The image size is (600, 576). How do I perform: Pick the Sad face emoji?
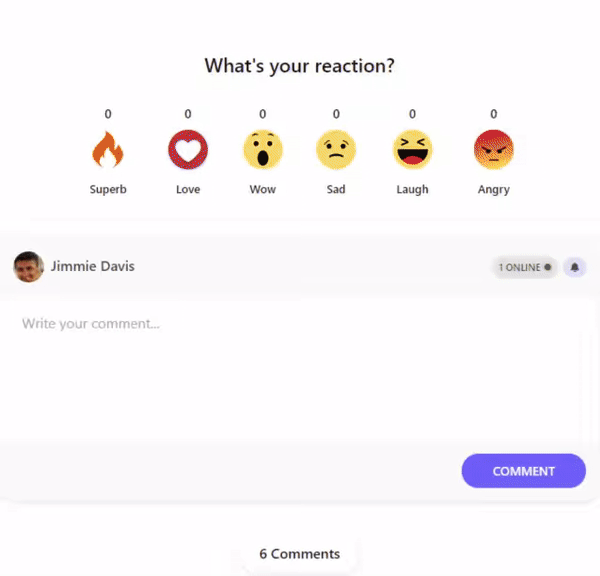tap(336, 150)
